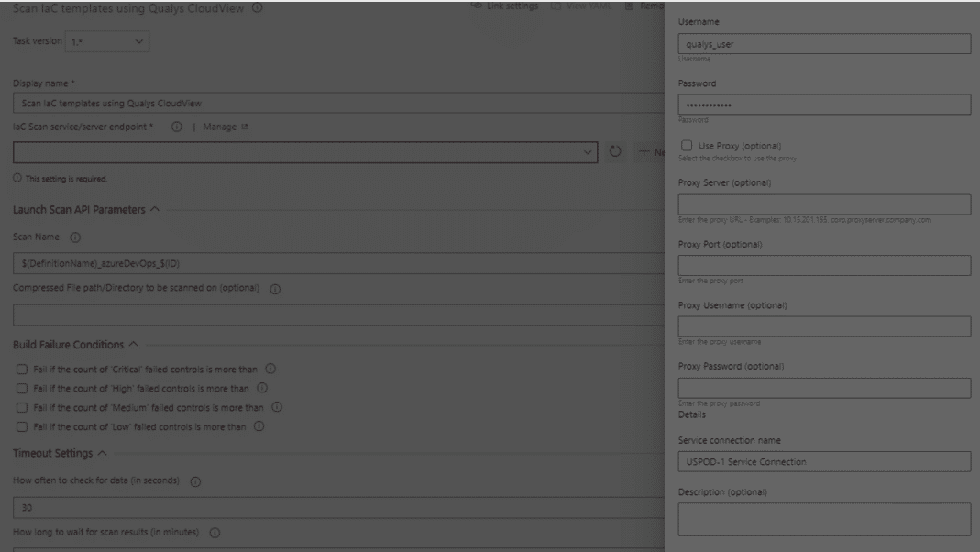Show info for 'High' failed controls option

tap(262, 388)
